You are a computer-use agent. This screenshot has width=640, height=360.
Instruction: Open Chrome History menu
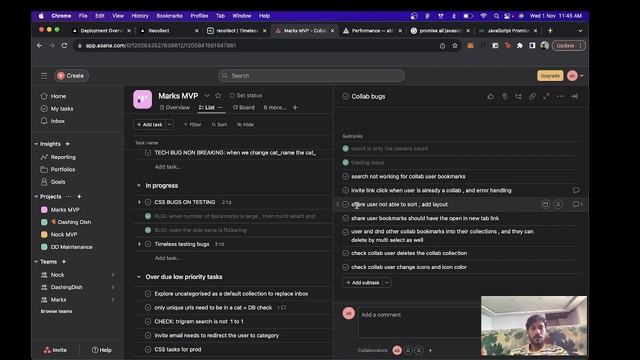[x=140, y=16]
